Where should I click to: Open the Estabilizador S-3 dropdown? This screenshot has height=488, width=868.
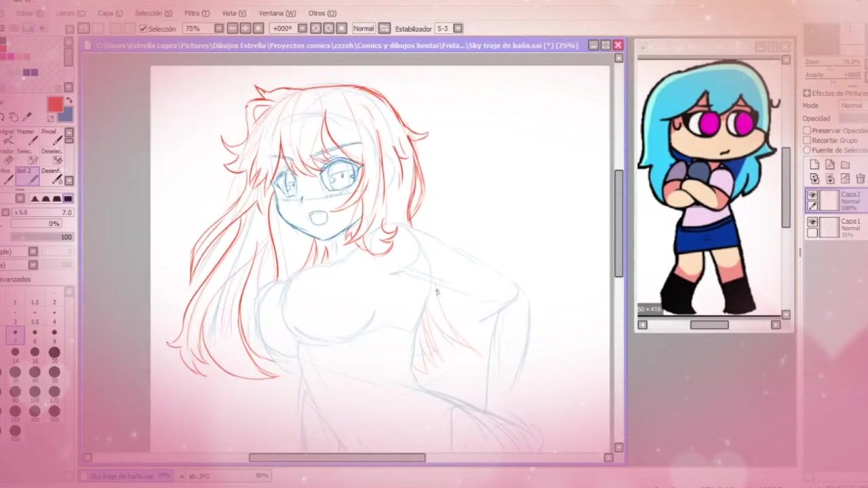[x=458, y=28]
